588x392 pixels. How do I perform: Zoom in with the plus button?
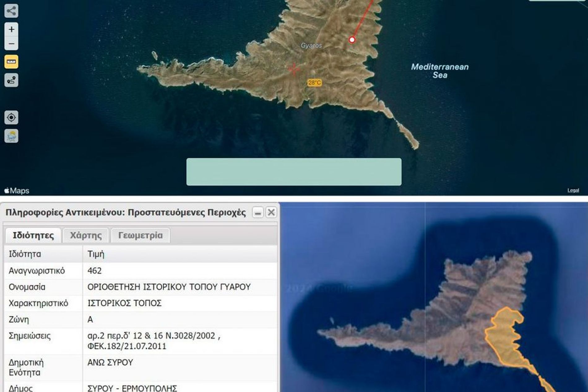pyautogui.click(x=11, y=29)
